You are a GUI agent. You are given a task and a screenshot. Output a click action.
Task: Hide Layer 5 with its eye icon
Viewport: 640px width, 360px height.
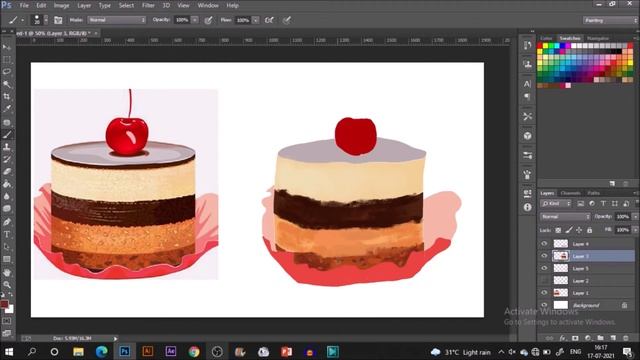544,268
